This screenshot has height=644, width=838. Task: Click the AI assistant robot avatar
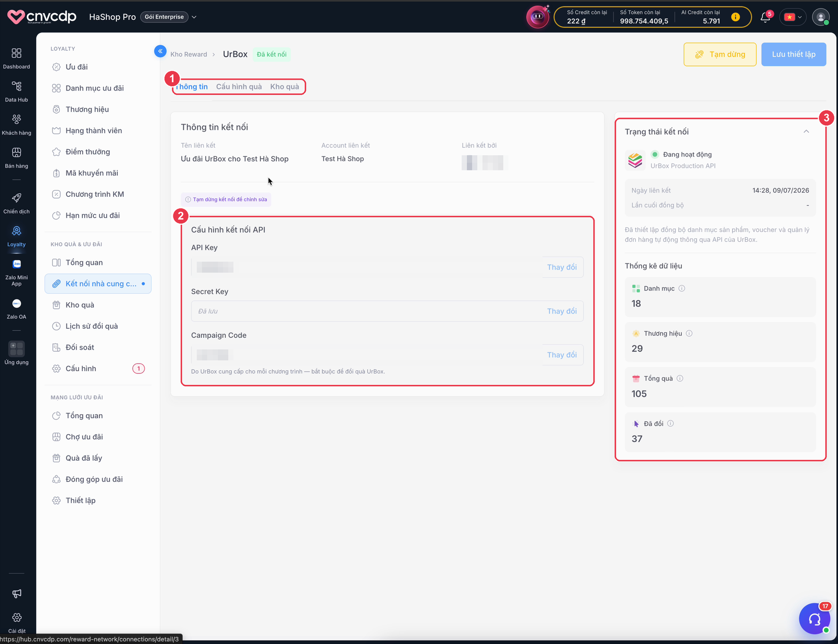tap(537, 17)
